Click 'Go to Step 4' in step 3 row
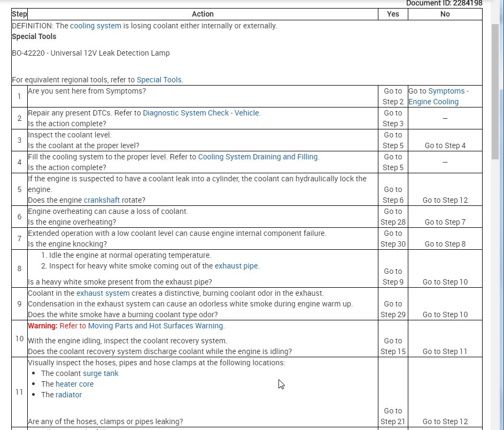504x430 pixels. 445,145
